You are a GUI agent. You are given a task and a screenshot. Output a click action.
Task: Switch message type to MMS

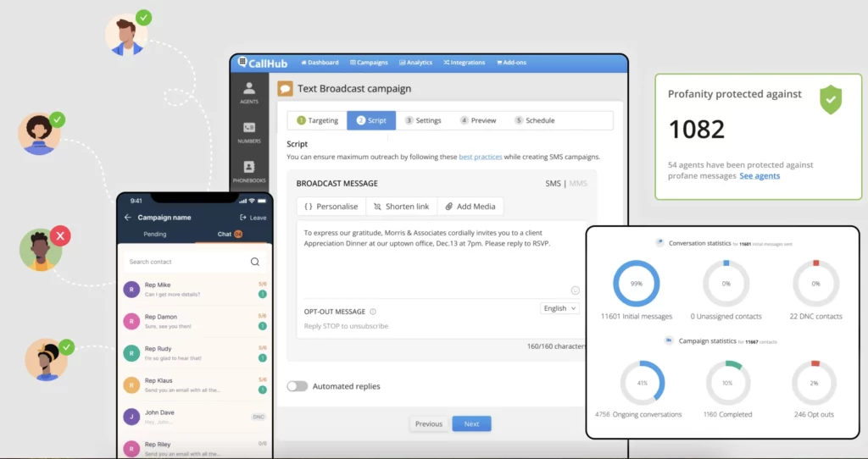point(578,184)
